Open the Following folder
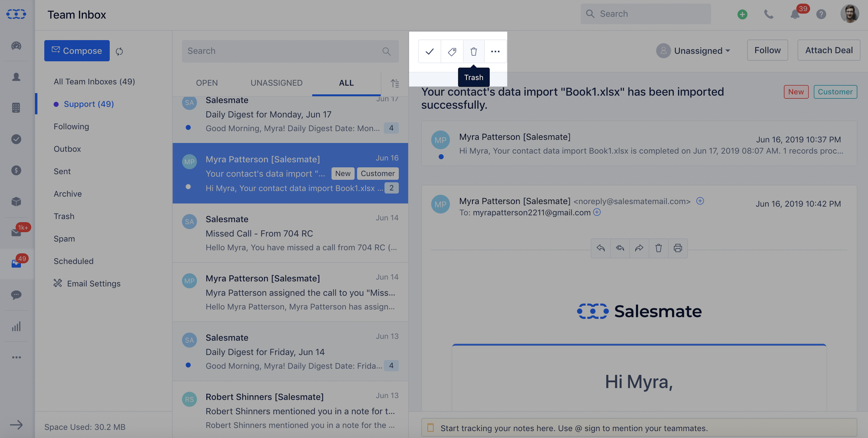868x438 pixels. coord(71,126)
